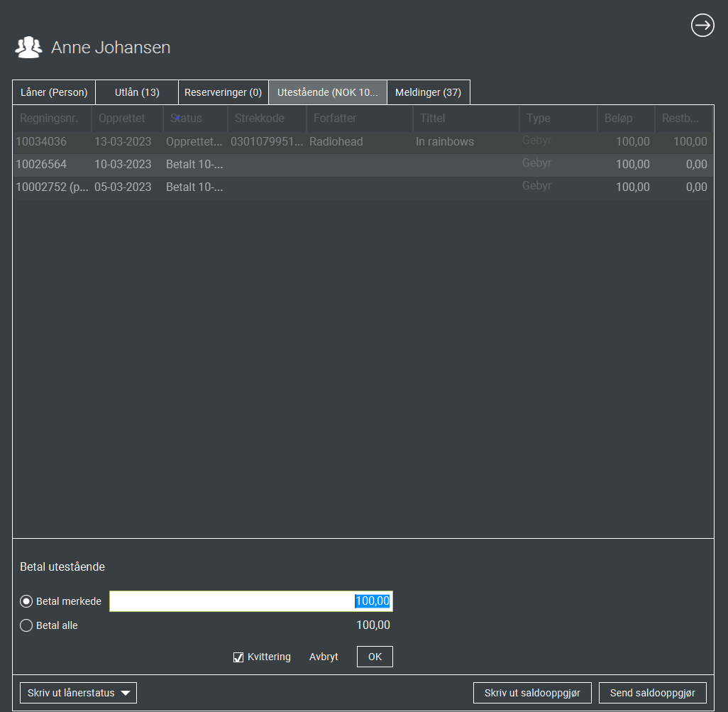The width and height of the screenshot is (728, 712).
Task: Click date 13-03-2023 cell
Action: tap(123, 142)
